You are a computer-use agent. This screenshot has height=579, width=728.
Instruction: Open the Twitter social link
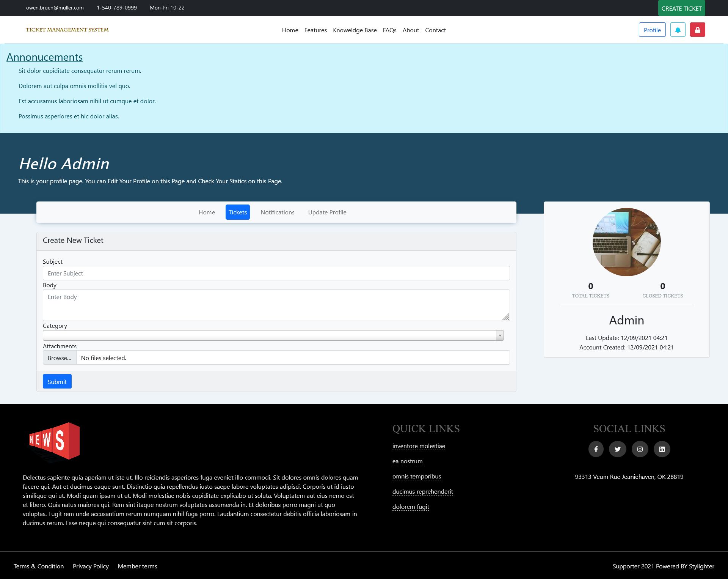coord(617,449)
